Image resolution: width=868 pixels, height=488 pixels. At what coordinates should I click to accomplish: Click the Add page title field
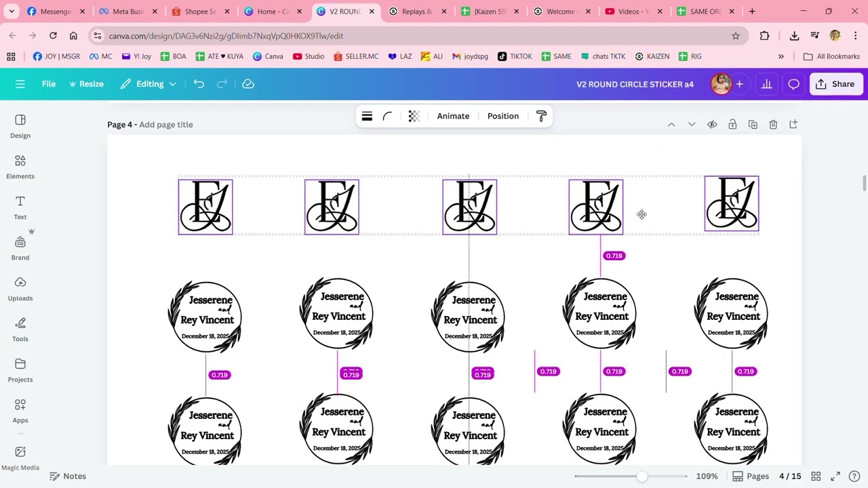pyautogui.click(x=166, y=125)
